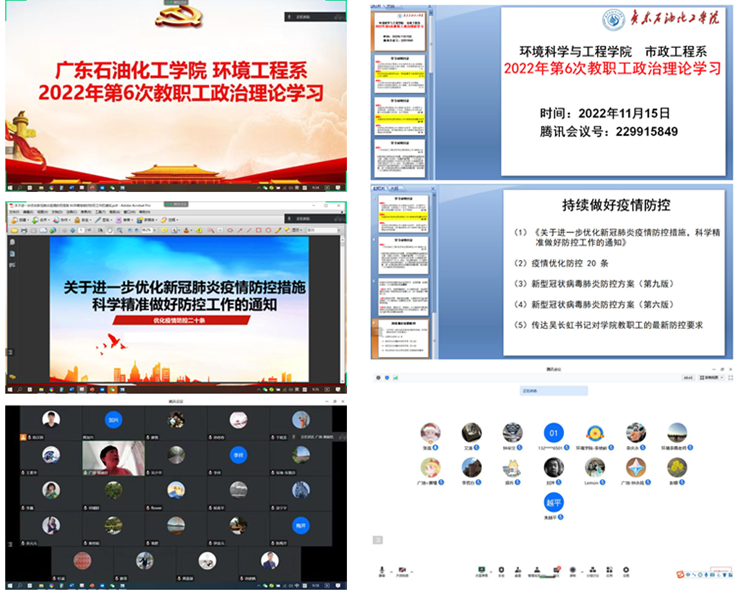This screenshot has width=738, height=596.
Task: Click the Open folder icon in Acrobat toolbar
Action: tap(14, 230)
